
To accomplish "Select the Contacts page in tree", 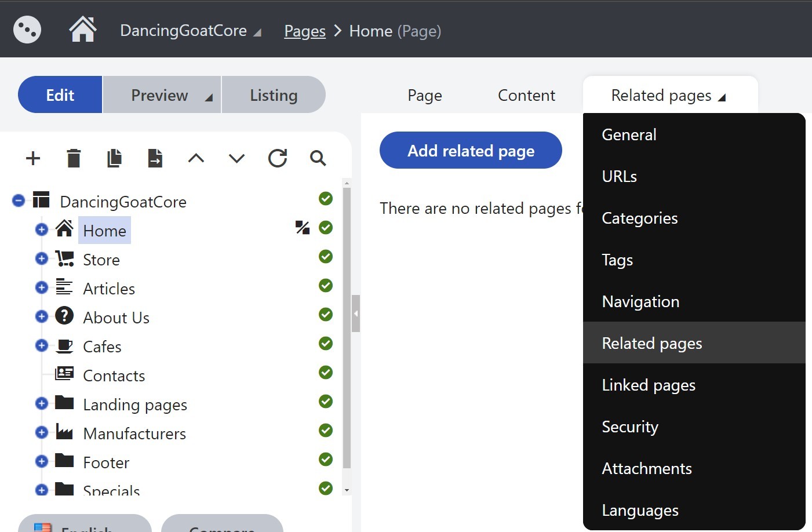I will click(x=114, y=376).
